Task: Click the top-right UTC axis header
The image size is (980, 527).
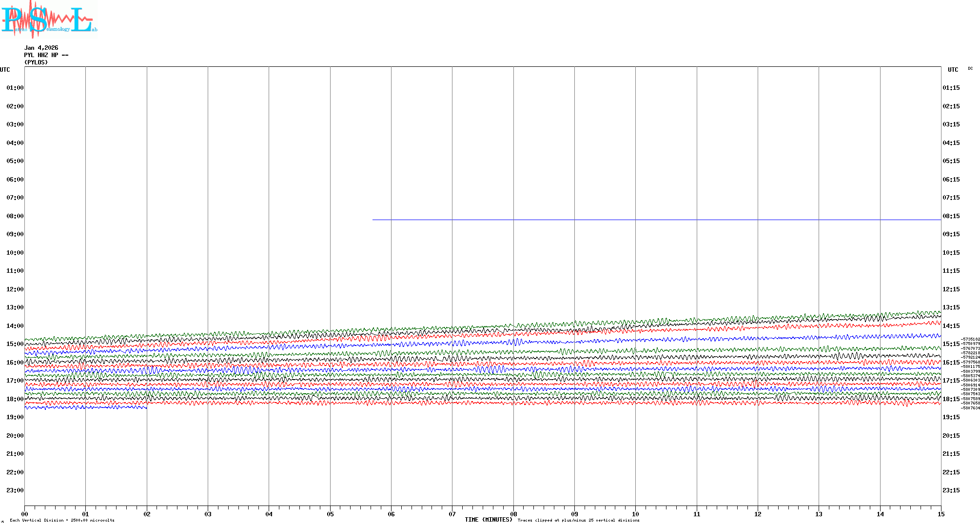Action: coord(953,70)
